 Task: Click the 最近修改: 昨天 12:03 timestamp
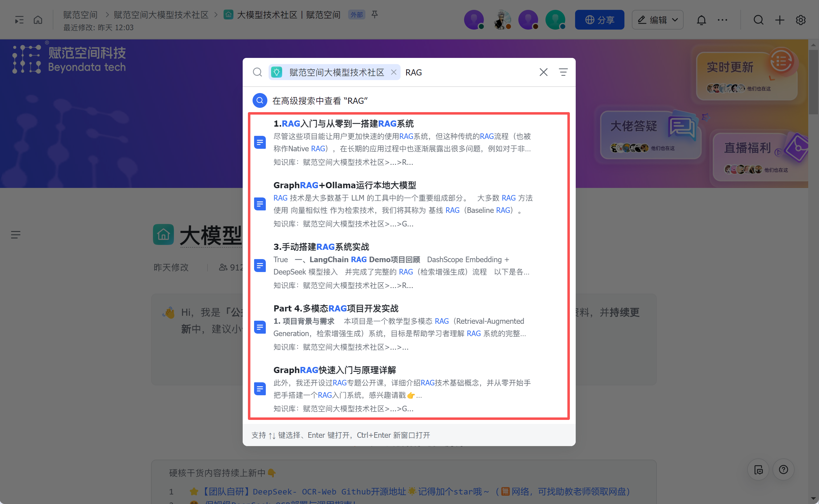pyautogui.click(x=98, y=27)
